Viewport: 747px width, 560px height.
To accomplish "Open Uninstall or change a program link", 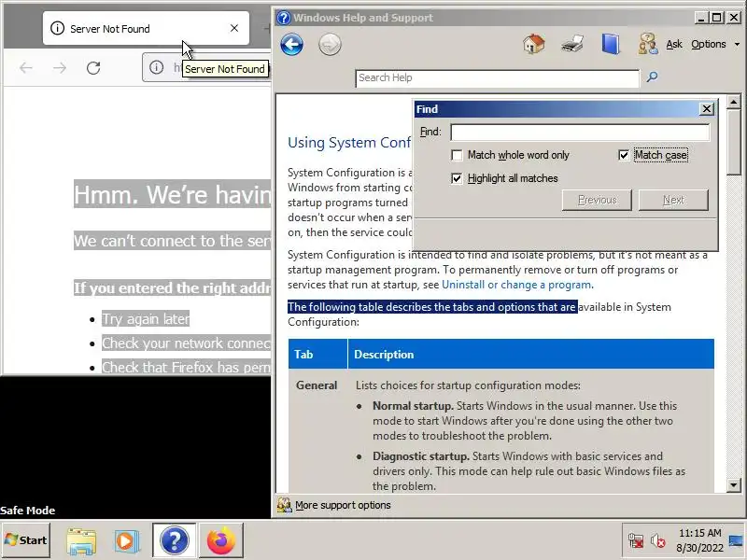I will click(516, 285).
